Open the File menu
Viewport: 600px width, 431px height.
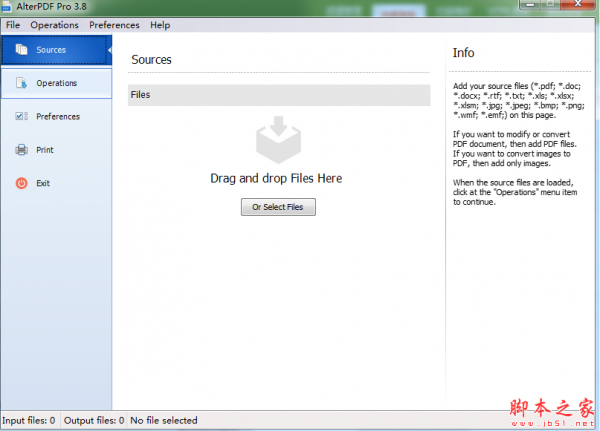point(13,25)
